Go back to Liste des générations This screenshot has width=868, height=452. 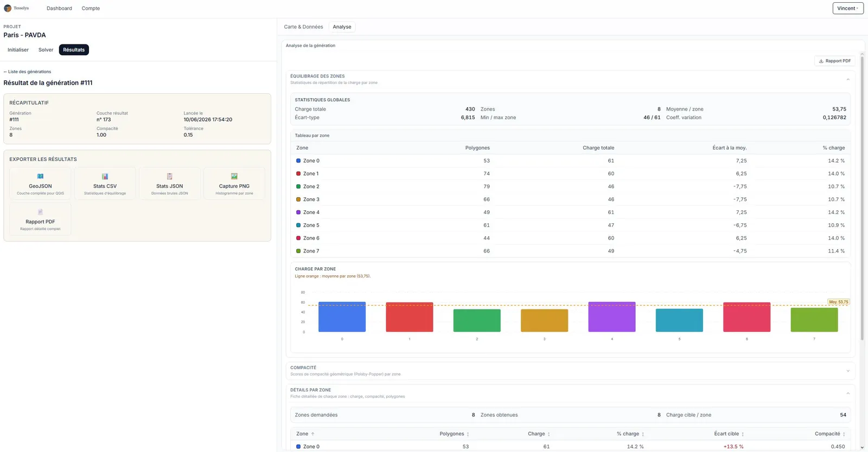(x=28, y=72)
